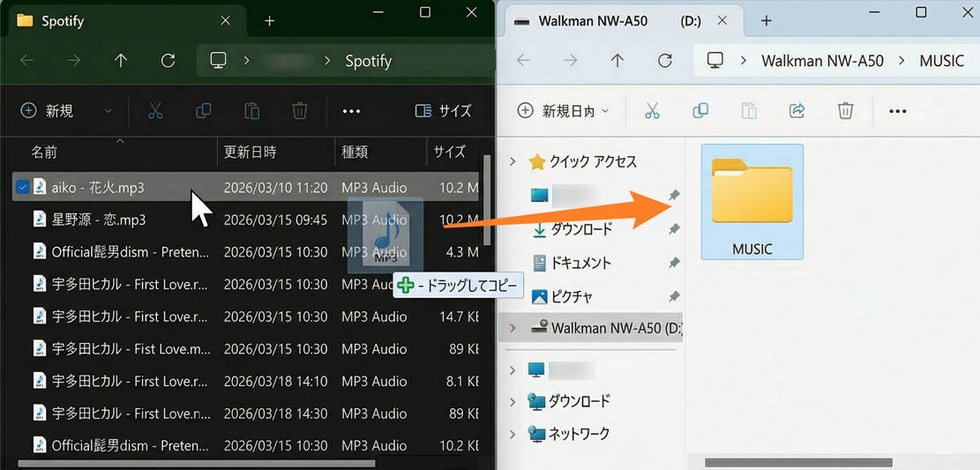Select Official髭男dism file sized 4.3 M

tap(246, 252)
